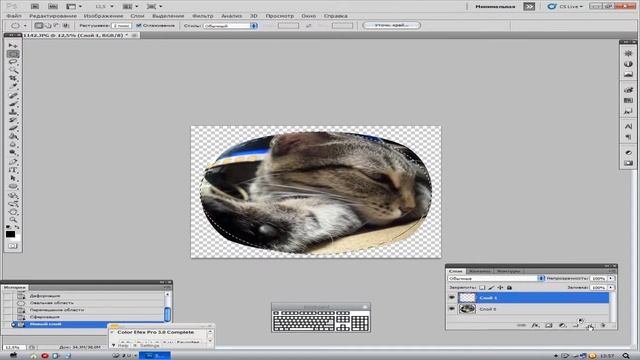Toggle lock image pixels brush icon

(491, 287)
